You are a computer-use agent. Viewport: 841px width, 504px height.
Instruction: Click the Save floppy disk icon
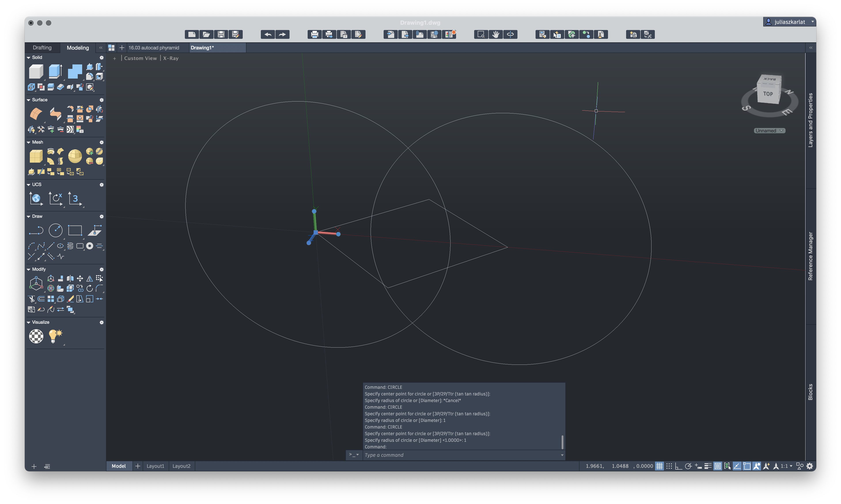[221, 34]
